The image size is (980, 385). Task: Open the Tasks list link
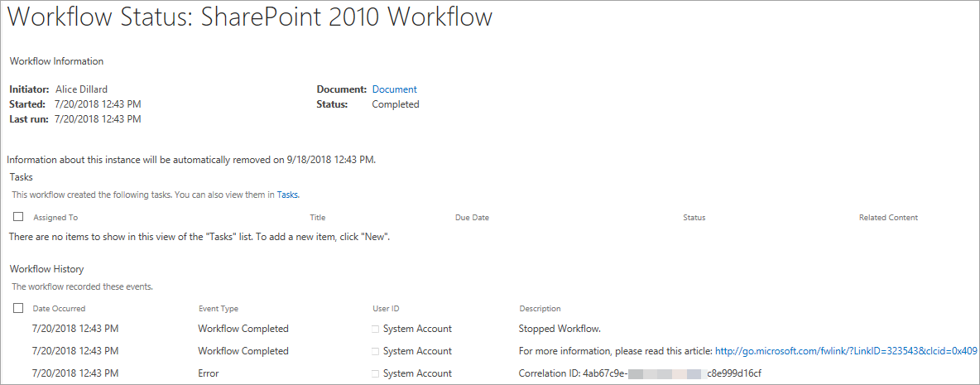coord(287,195)
